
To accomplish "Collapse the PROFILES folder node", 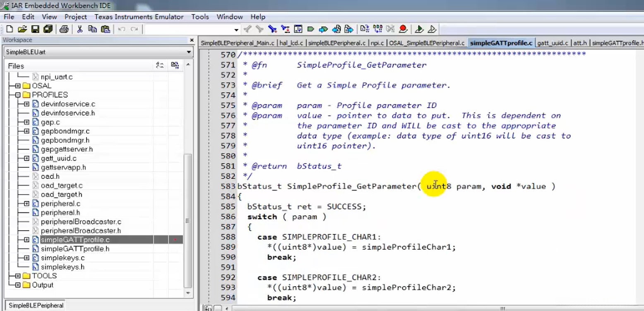I will pos(18,95).
